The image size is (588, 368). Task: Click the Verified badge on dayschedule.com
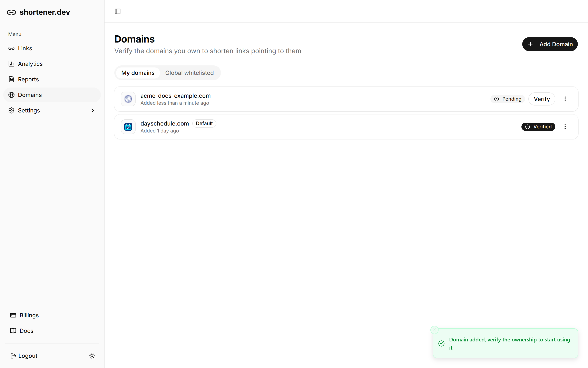tap(538, 127)
